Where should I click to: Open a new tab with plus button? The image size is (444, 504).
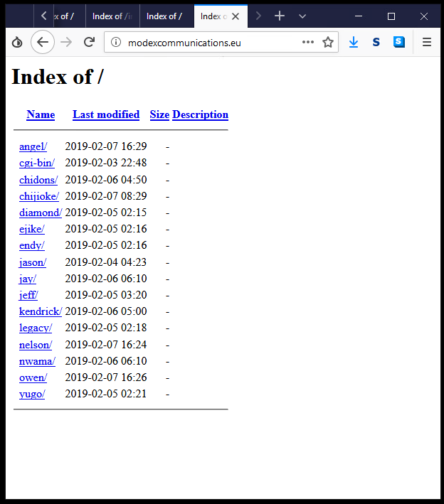click(x=280, y=16)
